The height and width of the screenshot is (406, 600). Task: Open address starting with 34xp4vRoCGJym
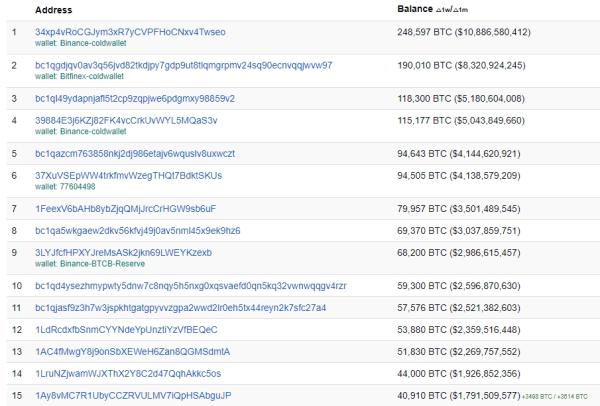click(x=130, y=32)
